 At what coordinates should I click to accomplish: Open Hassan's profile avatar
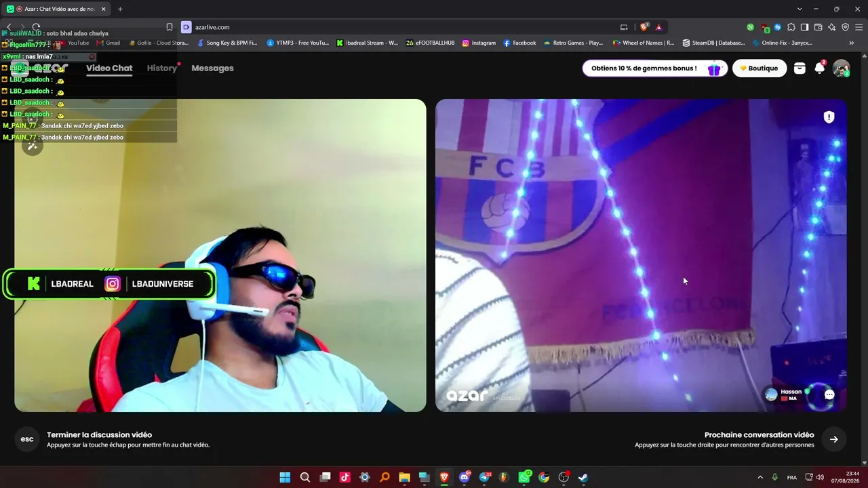[771, 394]
